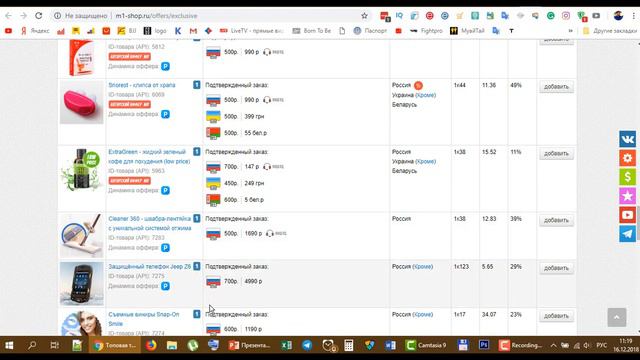Switch to Camtasia 9 in taskbar
This screenshot has height=360, width=640.
[x=426, y=346]
